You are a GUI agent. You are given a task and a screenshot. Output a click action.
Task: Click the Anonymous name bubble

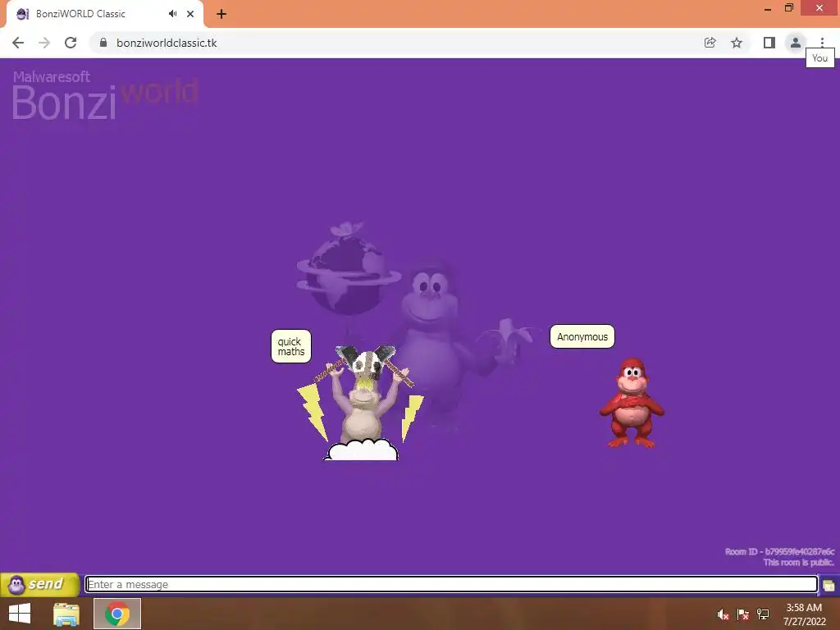tap(582, 336)
